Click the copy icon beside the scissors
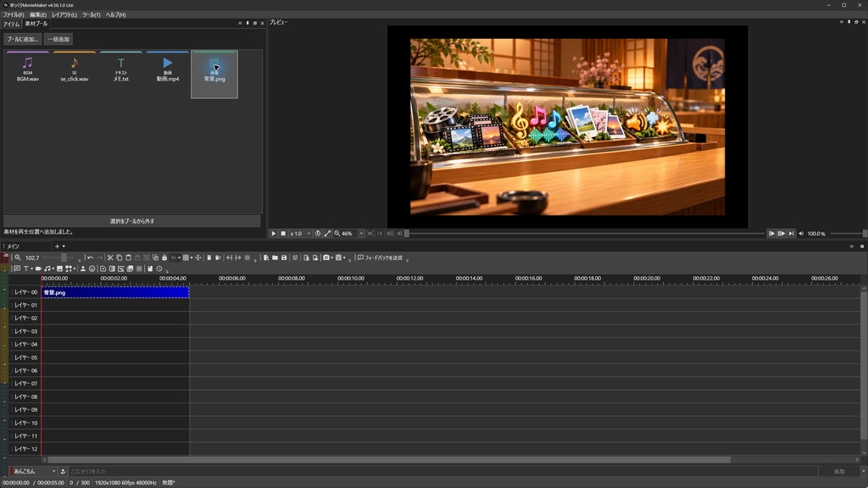Image resolution: width=868 pixels, height=488 pixels. 119,258
